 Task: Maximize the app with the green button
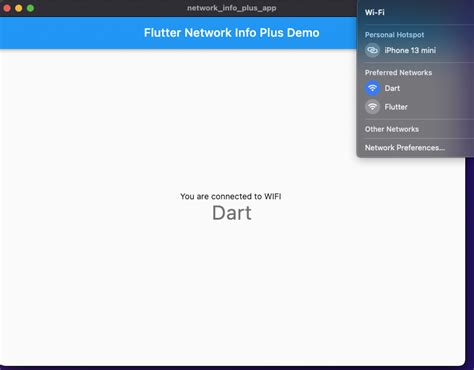tap(30, 8)
